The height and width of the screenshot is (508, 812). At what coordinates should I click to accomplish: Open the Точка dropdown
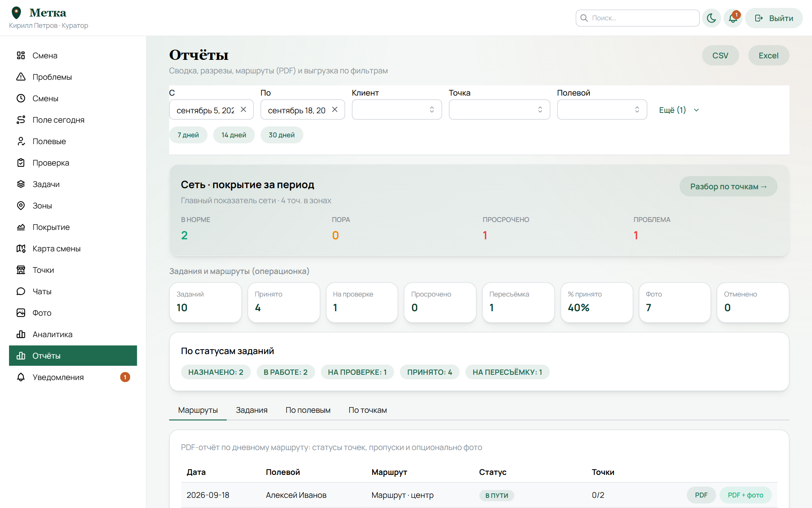pyautogui.click(x=499, y=110)
